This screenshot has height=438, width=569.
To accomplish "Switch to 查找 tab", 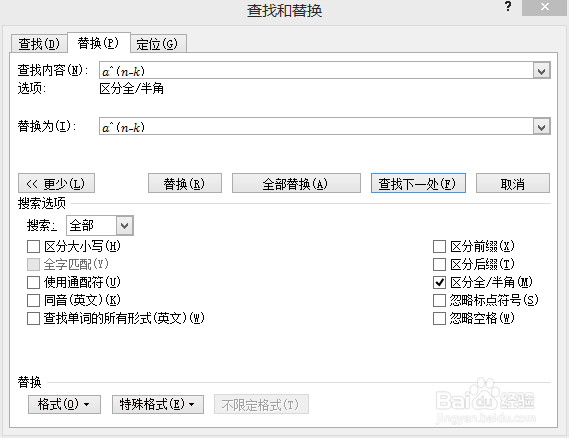I will click(39, 44).
